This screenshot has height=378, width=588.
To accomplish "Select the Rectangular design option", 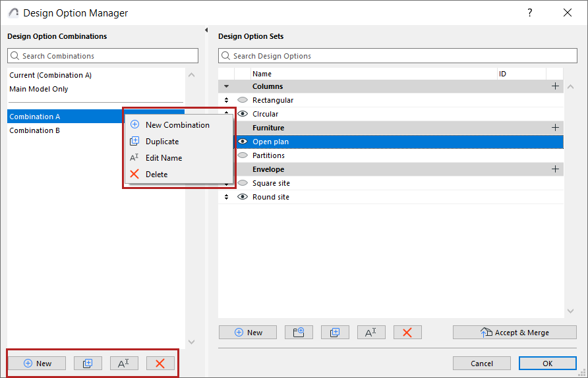I will (x=391, y=100).
